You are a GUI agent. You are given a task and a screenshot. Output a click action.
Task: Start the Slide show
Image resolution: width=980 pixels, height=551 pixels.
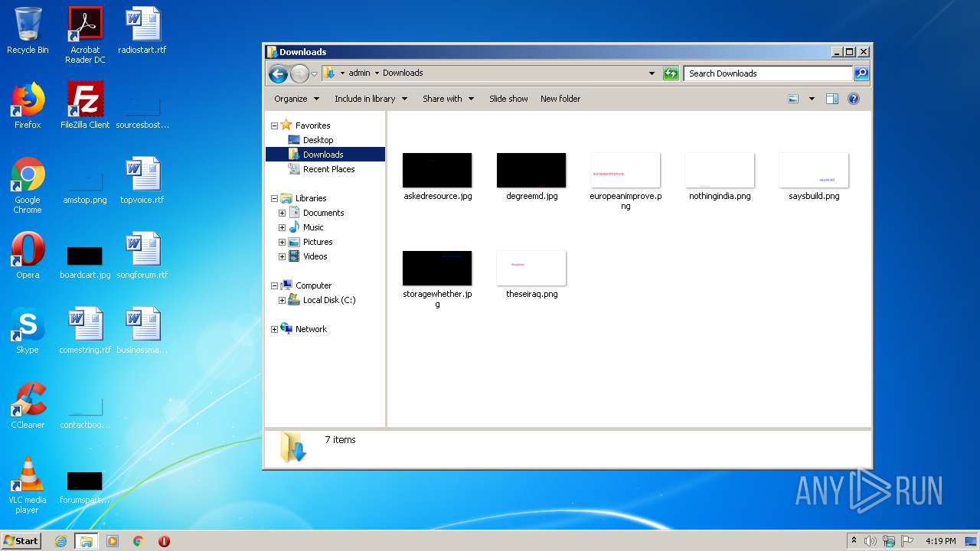pyautogui.click(x=508, y=99)
